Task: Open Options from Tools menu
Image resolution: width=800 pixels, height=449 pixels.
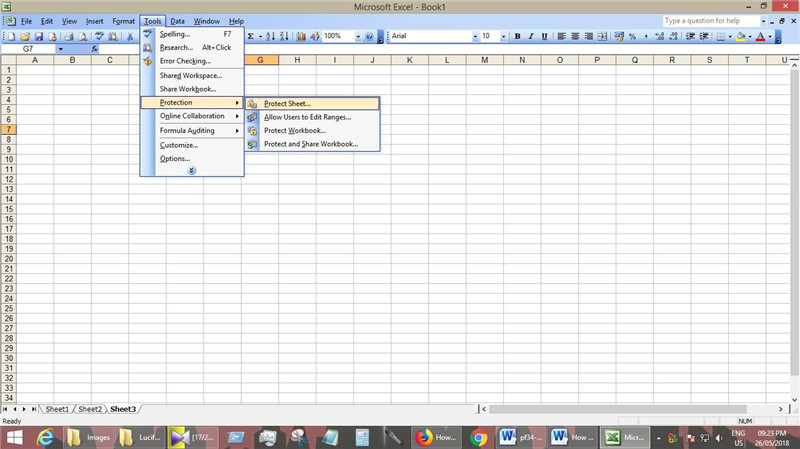Action: click(192, 159)
